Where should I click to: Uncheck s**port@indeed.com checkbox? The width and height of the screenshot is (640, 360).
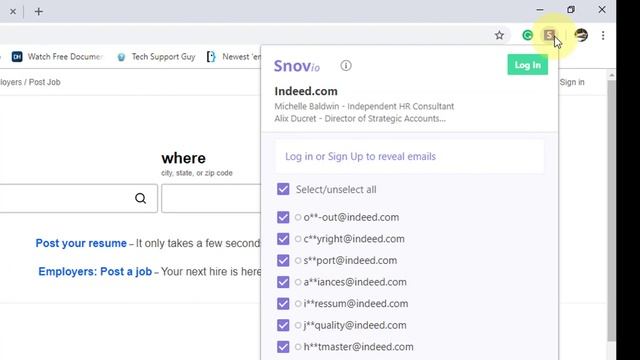point(283,260)
